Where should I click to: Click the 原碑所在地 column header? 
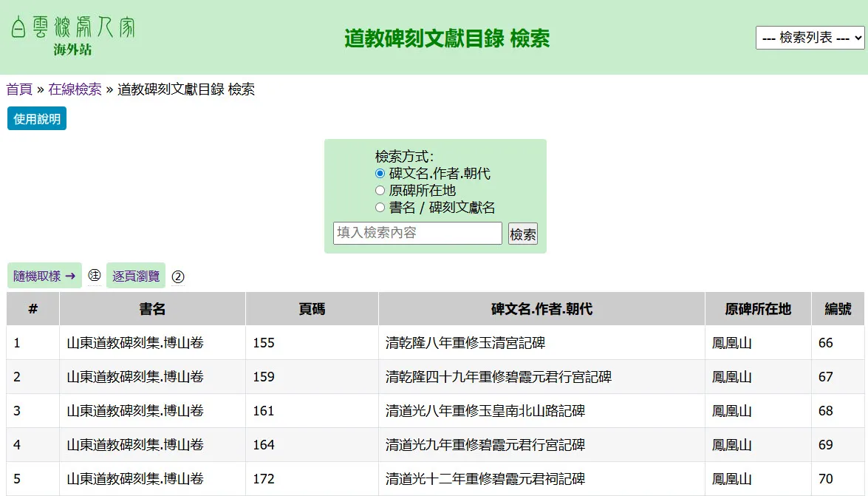click(x=758, y=309)
